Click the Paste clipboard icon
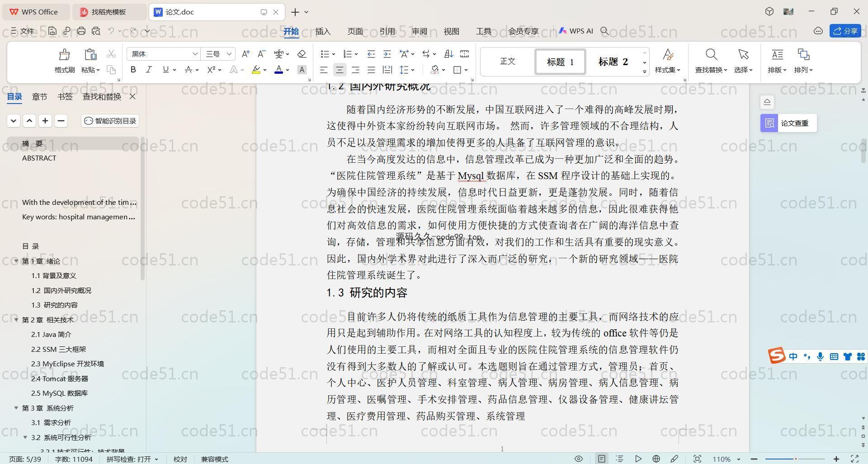This screenshot has height=464, width=868. pyautogui.click(x=90, y=55)
